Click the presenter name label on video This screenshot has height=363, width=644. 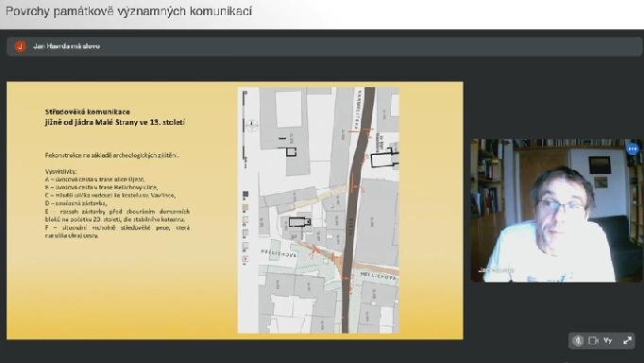click(496, 270)
